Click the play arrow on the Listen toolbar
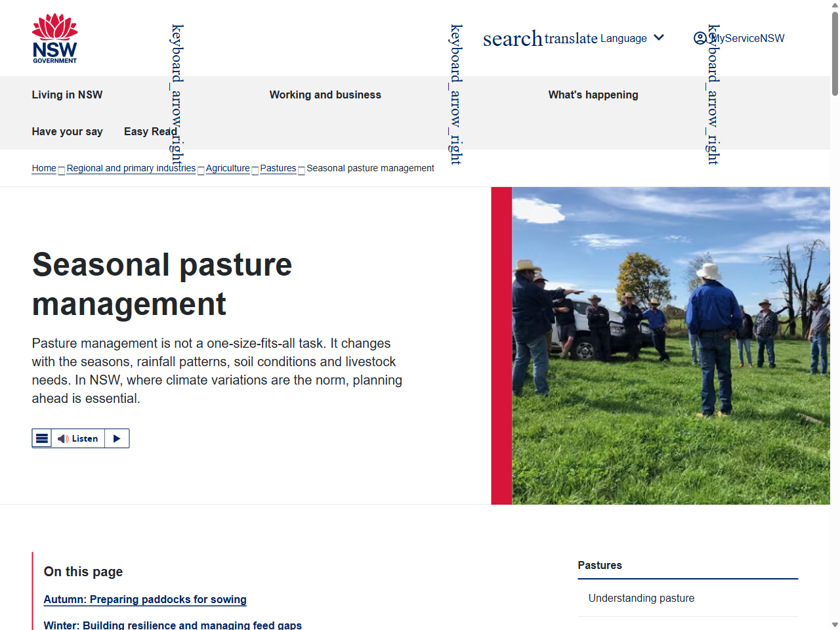840x630 pixels. click(117, 438)
